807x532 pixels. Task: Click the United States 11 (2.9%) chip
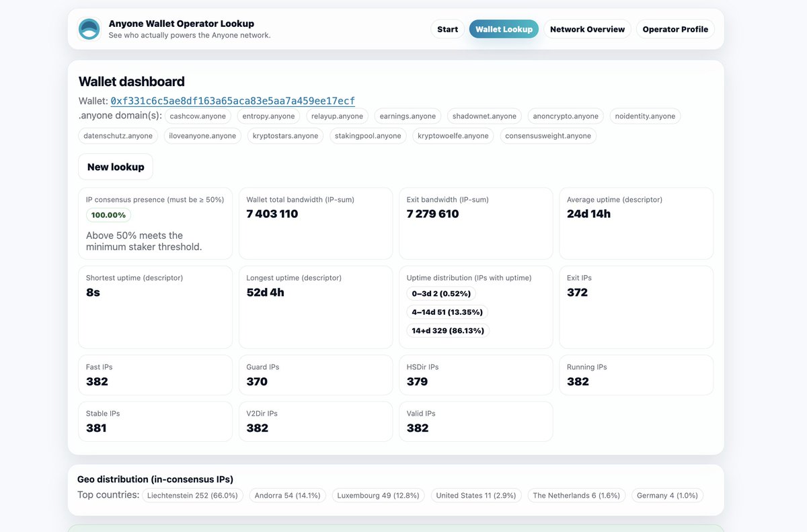[476, 496]
